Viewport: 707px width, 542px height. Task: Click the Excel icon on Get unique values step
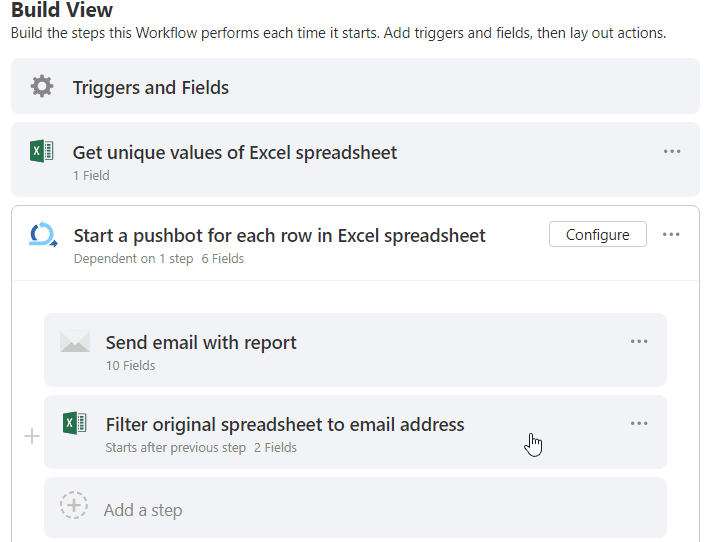coord(41,151)
